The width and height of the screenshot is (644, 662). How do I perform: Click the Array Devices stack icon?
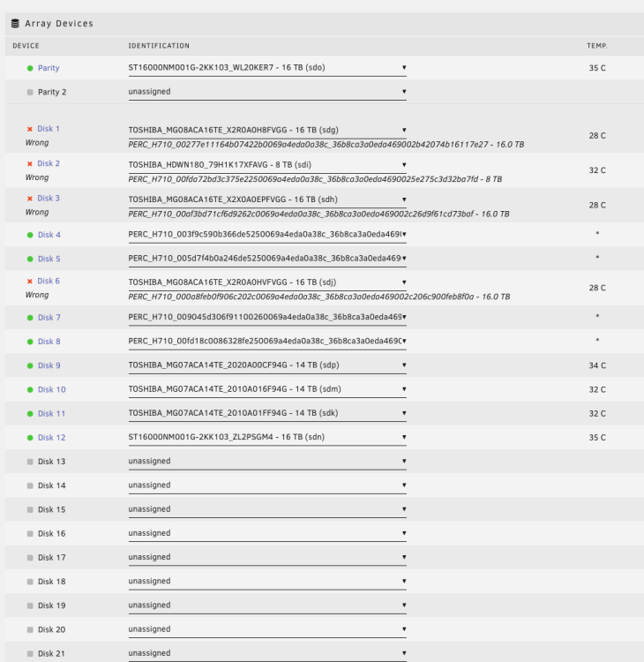pos(15,23)
